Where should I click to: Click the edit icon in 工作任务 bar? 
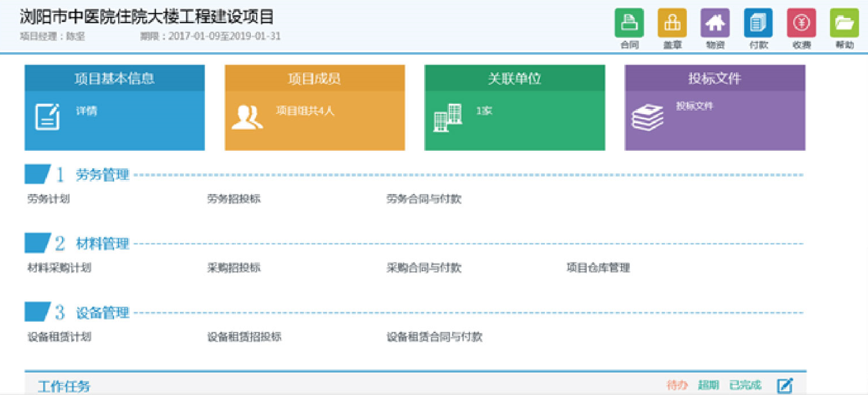click(784, 385)
